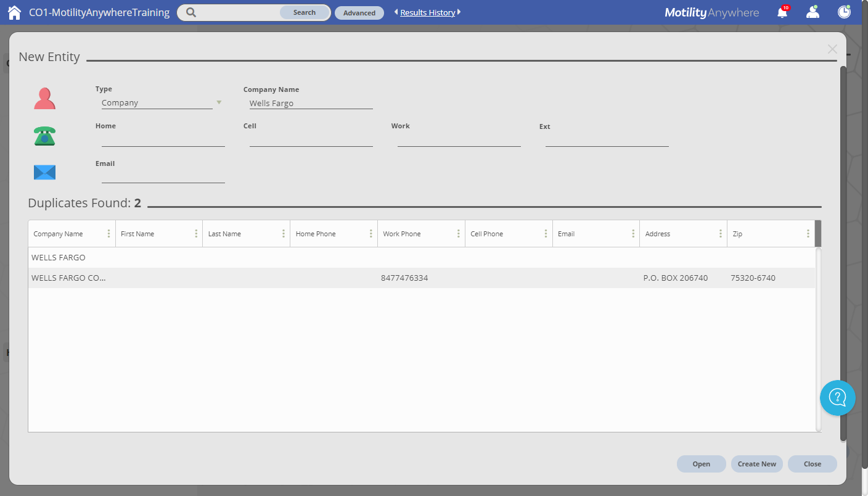Image resolution: width=868 pixels, height=496 pixels.
Task: Open Work Phone column menu
Action: [x=459, y=234]
